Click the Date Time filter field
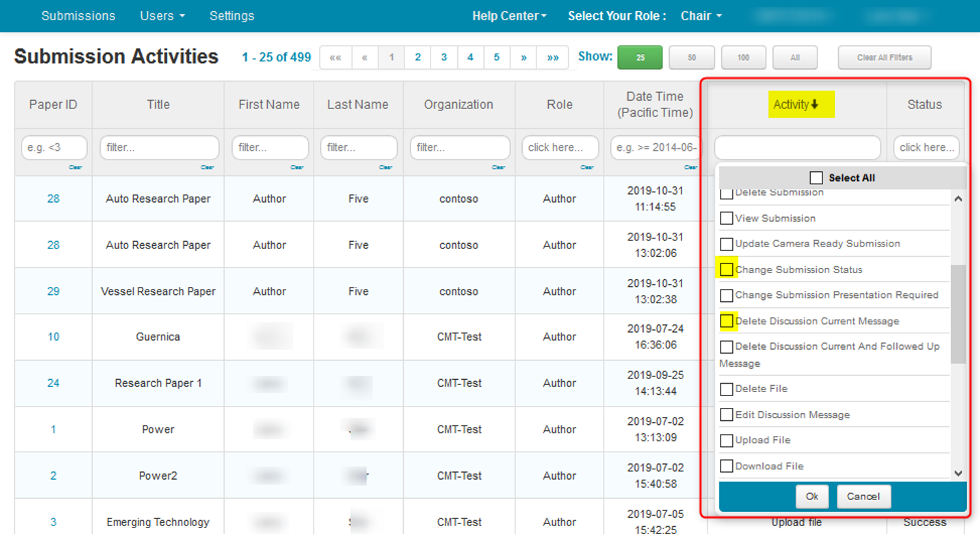 pyautogui.click(x=655, y=148)
